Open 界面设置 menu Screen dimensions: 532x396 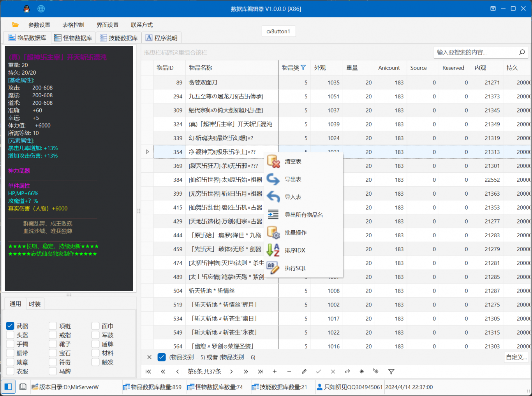tap(107, 25)
